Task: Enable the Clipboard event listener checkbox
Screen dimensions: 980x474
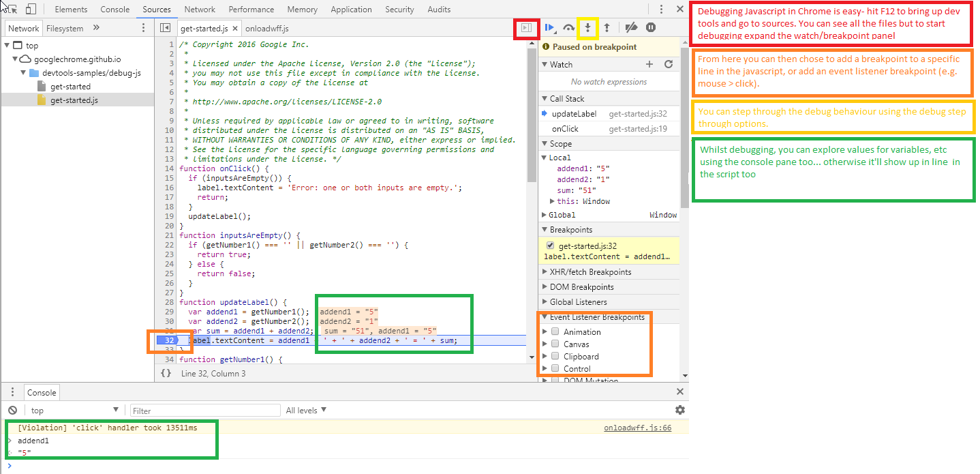Action: pyautogui.click(x=555, y=356)
